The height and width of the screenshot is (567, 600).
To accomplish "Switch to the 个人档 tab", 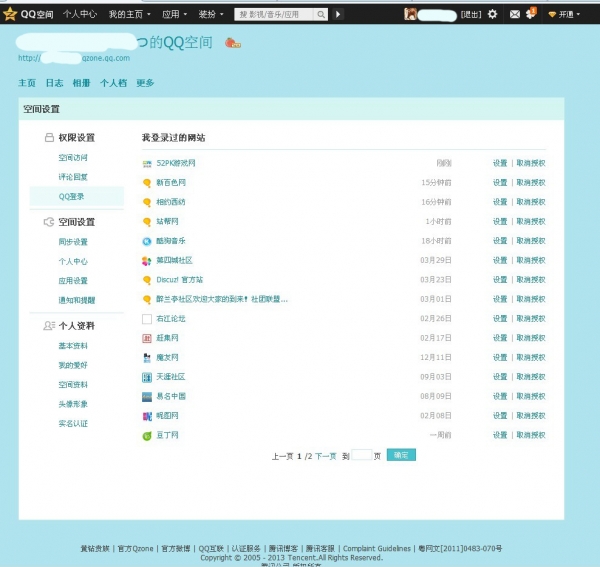I will pyautogui.click(x=113, y=83).
